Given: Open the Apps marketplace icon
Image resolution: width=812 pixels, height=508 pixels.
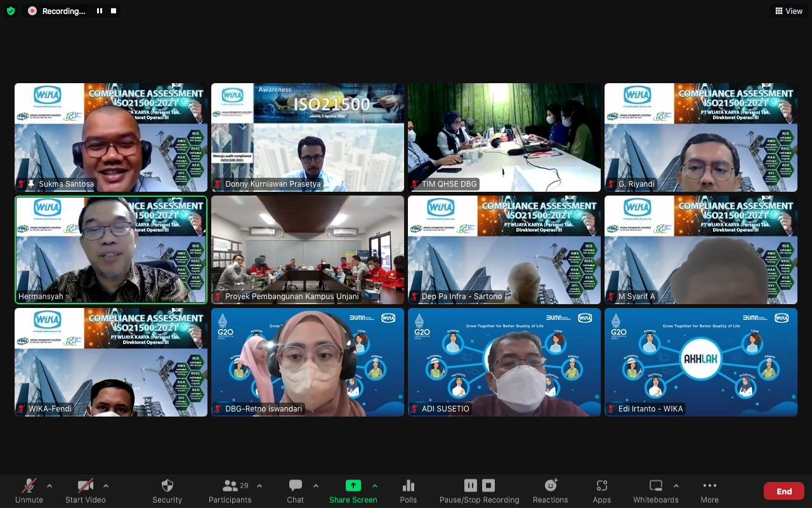Looking at the screenshot, I should point(601,490).
